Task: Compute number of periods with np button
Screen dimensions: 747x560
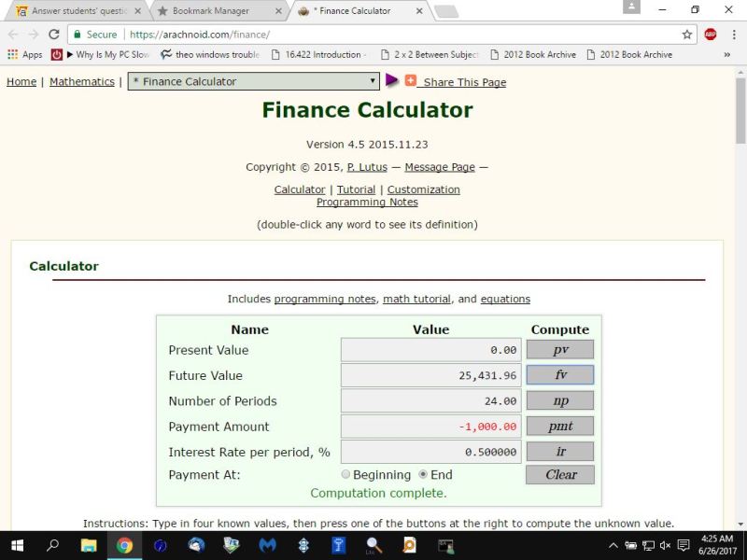Action: coord(559,400)
